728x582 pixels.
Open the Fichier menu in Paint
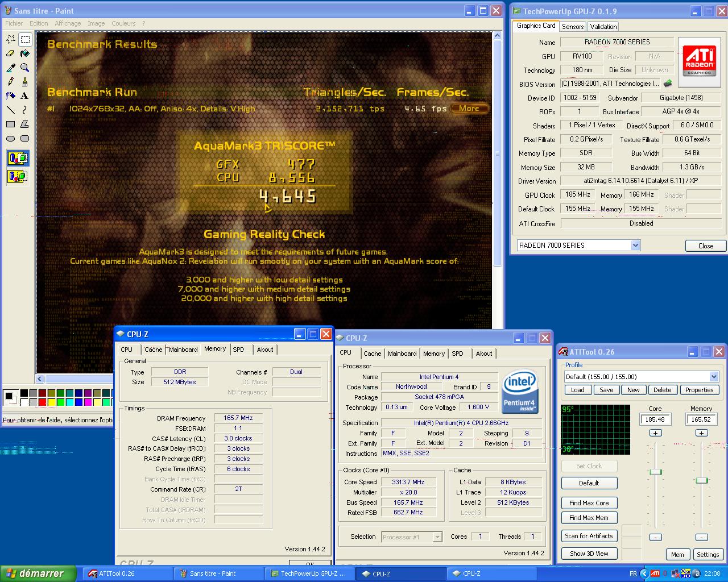14,23
